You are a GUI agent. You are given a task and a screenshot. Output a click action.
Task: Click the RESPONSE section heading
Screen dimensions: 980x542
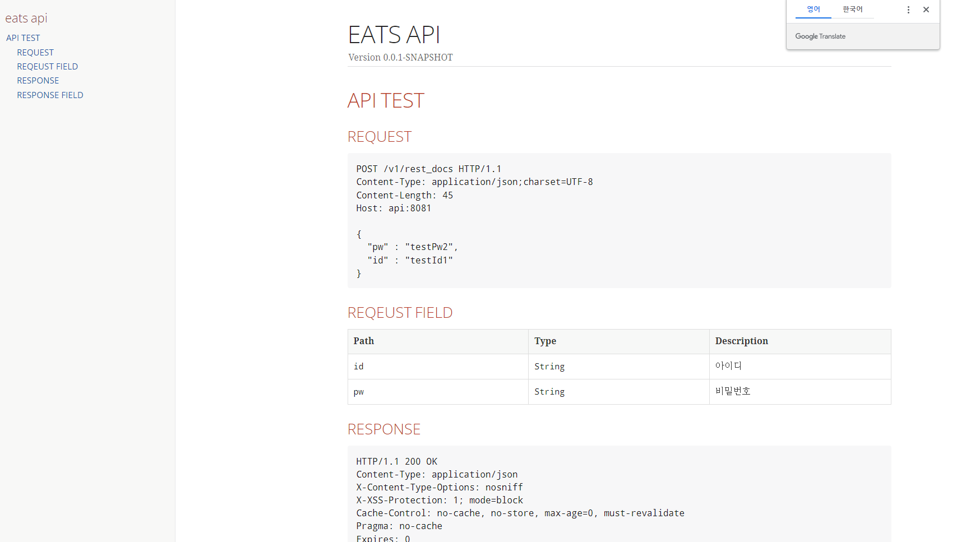pyautogui.click(x=384, y=429)
